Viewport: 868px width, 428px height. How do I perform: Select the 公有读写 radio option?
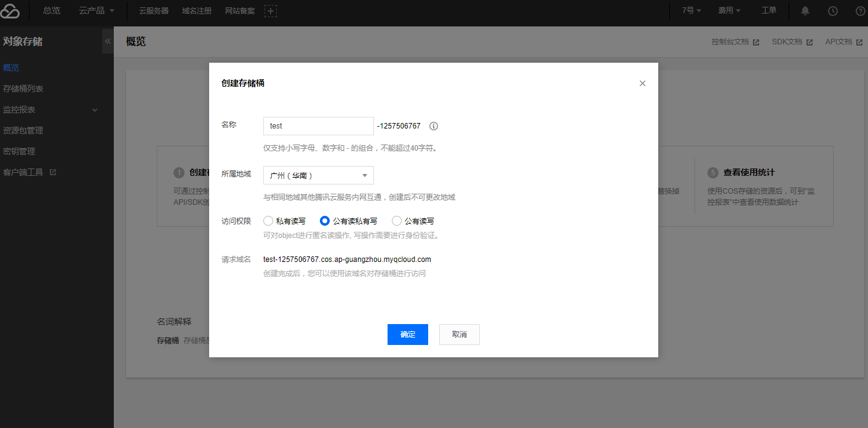[397, 221]
